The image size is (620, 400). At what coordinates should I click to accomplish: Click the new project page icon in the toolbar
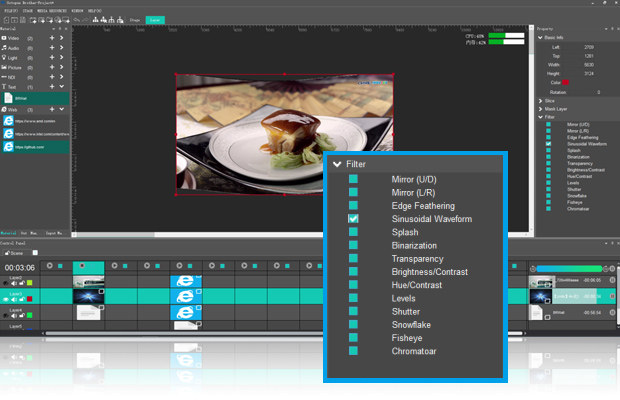[6, 20]
